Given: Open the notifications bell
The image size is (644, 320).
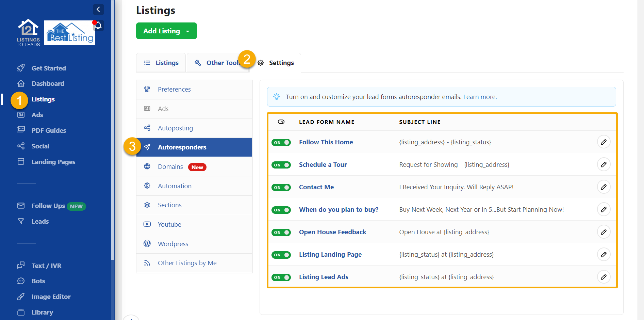Looking at the screenshot, I should (x=98, y=25).
